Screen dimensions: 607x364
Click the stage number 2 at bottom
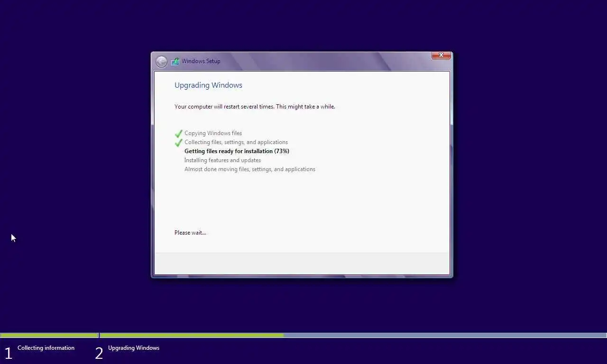tap(99, 353)
